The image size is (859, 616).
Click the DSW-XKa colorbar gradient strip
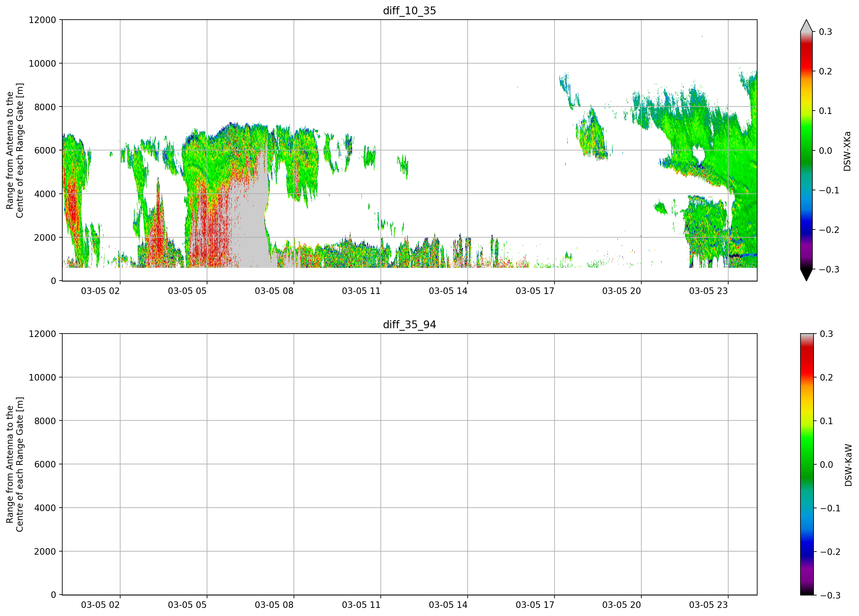pos(806,150)
